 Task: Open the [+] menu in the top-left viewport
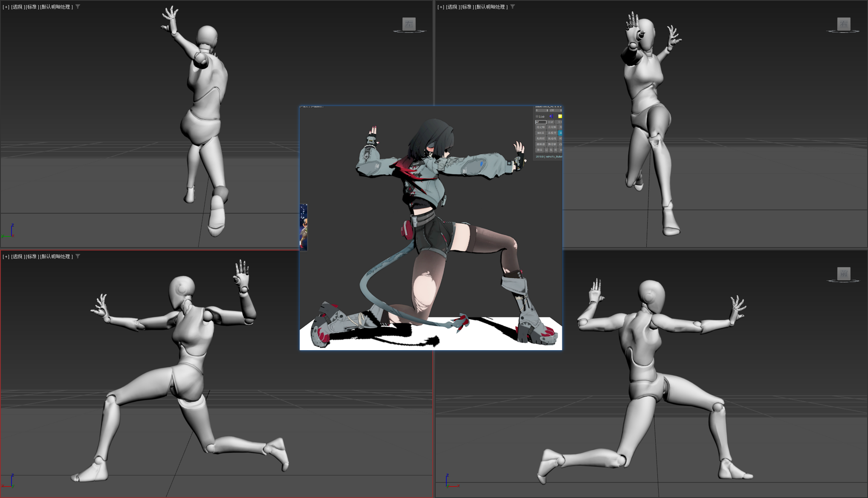[x=6, y=7]
